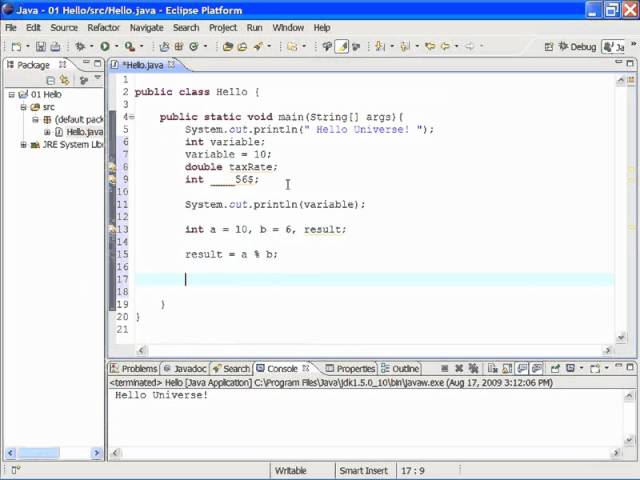The width and height of the screenshot is (640, 480).
Task: Expand the Hello.java tree node
Action: pos(47,132)
